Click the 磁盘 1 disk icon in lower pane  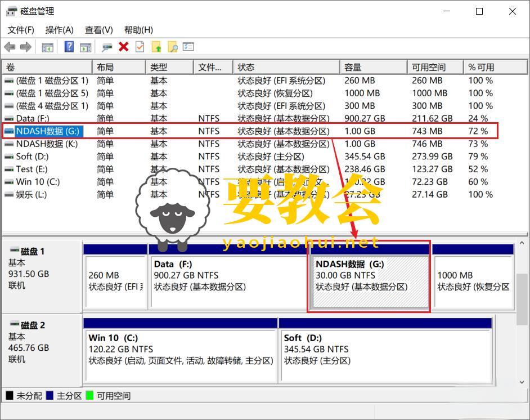[15, 251]
